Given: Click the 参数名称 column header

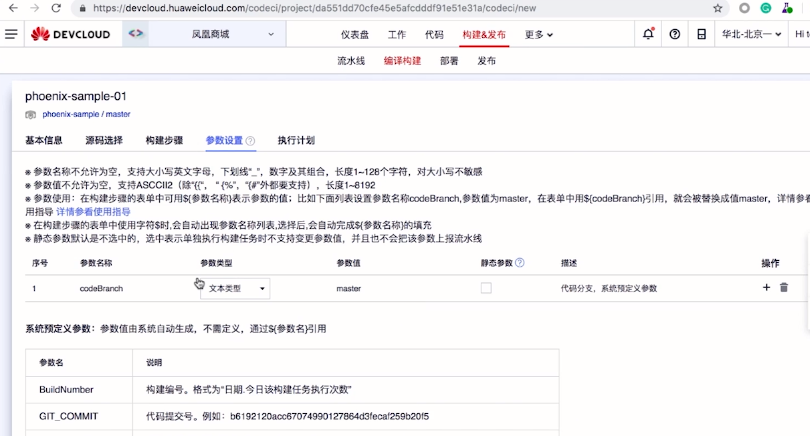Looking at the screenshot, I should [x=96, y=263].
